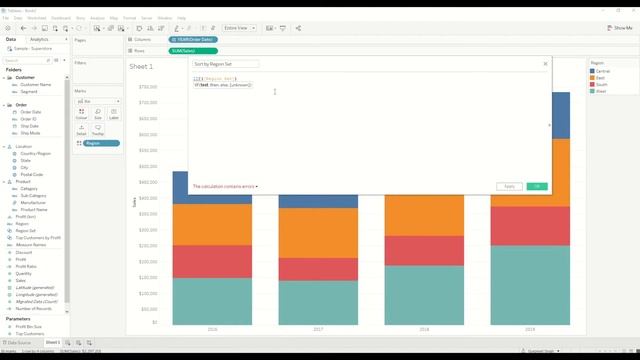
Task: Click the Sort Descending toolbar icon
Action: click(x=161, y=28)
